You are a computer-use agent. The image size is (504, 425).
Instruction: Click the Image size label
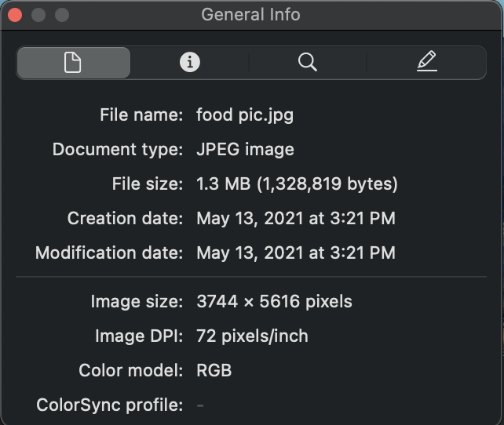click(x=137, y=301)
